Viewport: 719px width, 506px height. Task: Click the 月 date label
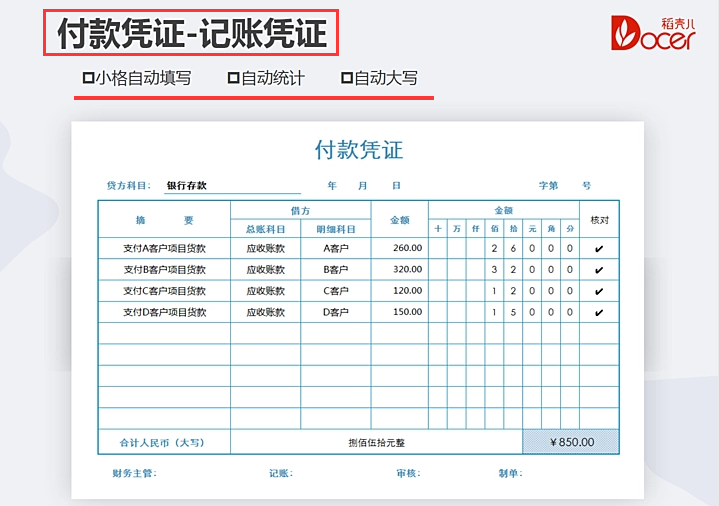pos(363,185)
